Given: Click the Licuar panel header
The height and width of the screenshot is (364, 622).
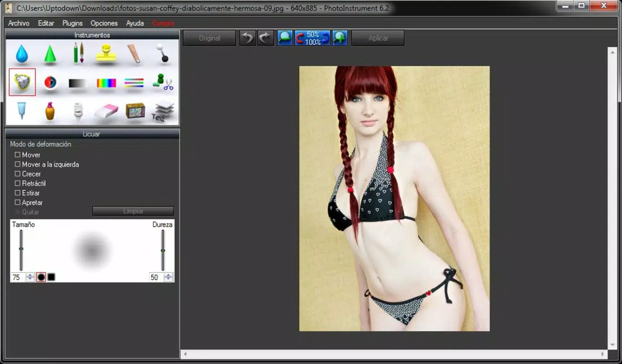Looking at the screenshot, I should click(92, 134).
